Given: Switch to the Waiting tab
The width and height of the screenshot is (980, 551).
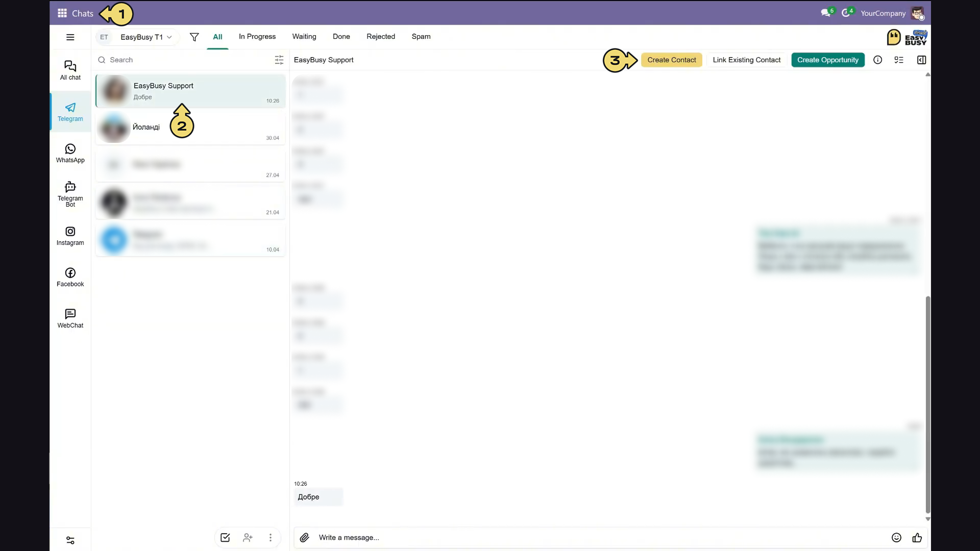Looking at the screenshot, I should [304, 37].
